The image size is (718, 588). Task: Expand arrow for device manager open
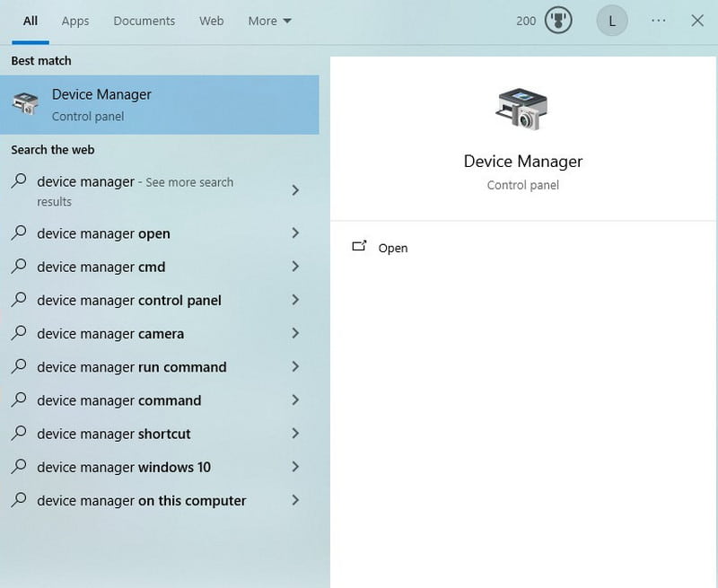(x=295, y=233)
